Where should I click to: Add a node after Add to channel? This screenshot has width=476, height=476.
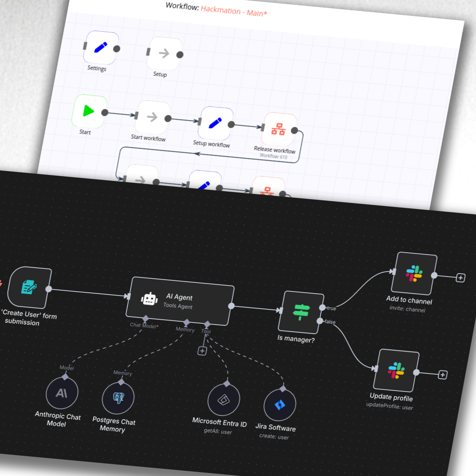461,278
